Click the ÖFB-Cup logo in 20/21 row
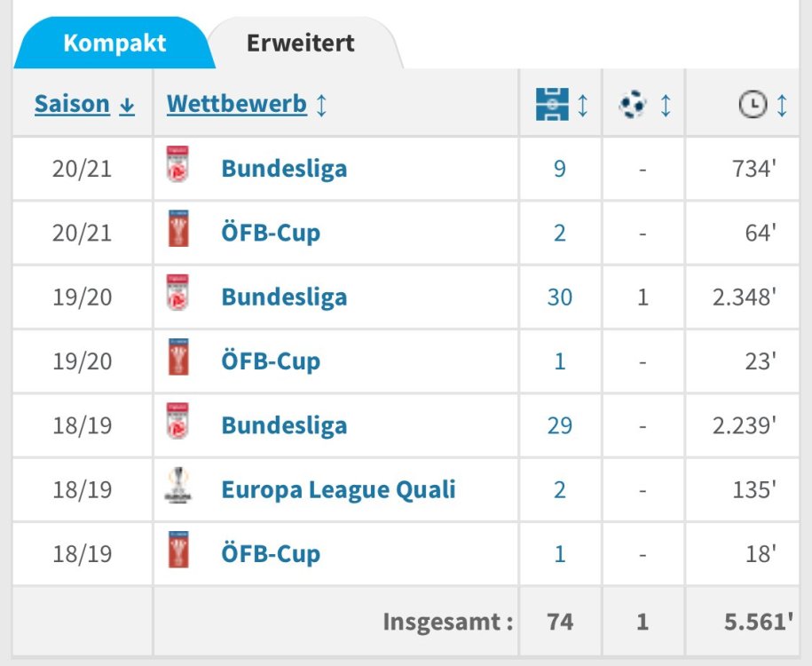Screen dimensions: 812x666 pyautogui.click(x=177, y=233)
